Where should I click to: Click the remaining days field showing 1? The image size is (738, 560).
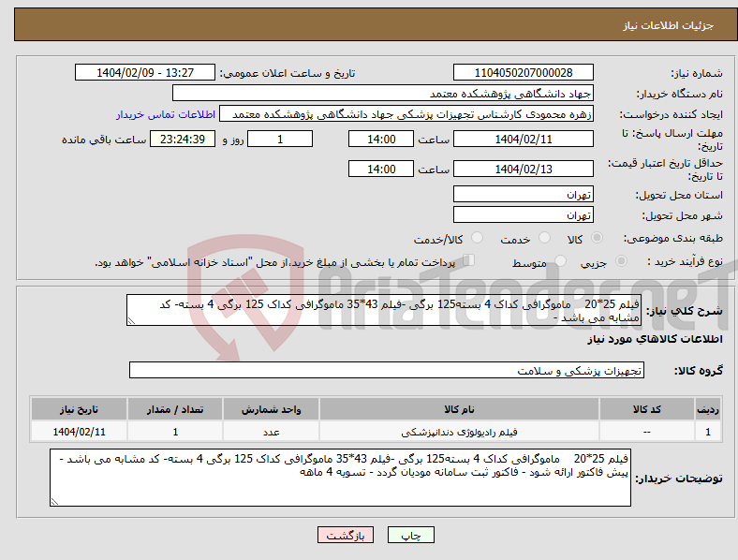280,140
